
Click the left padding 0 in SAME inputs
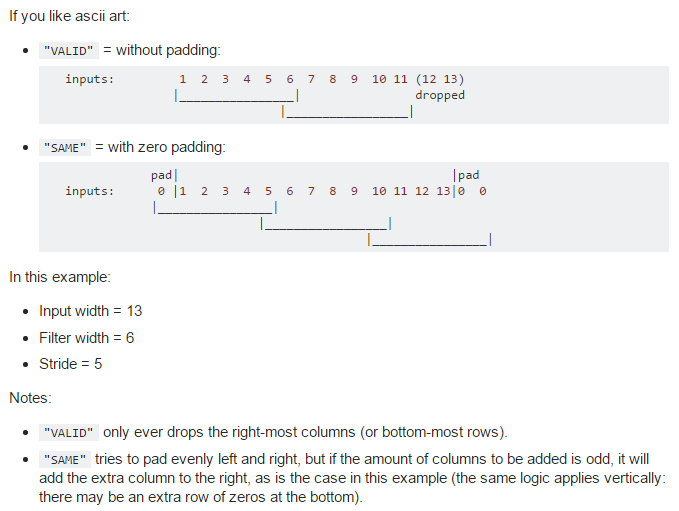coord(161,191)
